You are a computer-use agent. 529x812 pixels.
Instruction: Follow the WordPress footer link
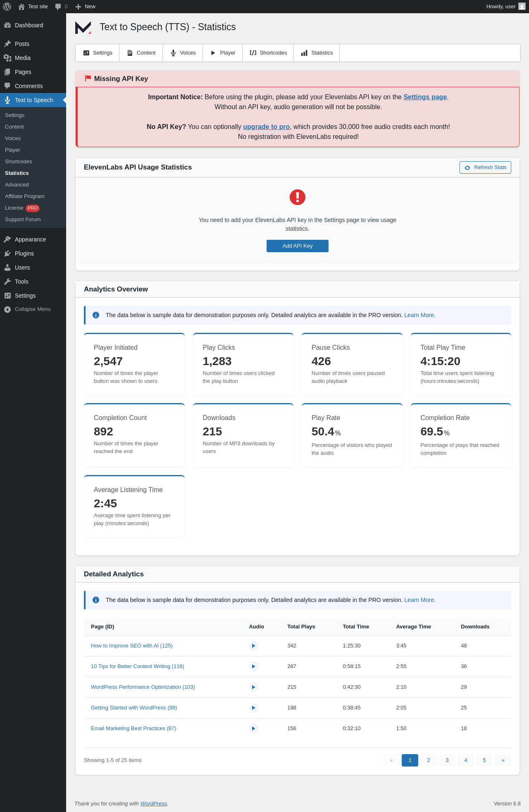(x=154, y=803)
